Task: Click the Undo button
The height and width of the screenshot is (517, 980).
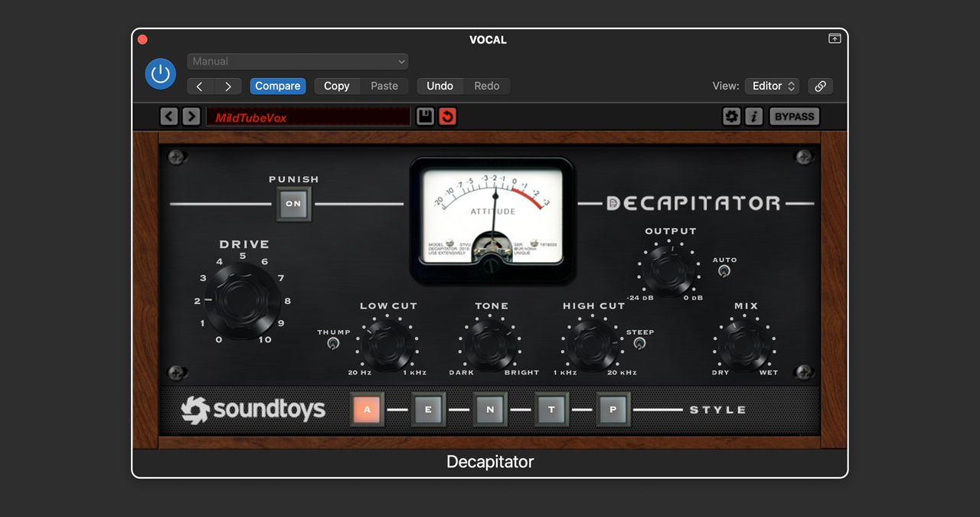Action: (x=440, y=87)
